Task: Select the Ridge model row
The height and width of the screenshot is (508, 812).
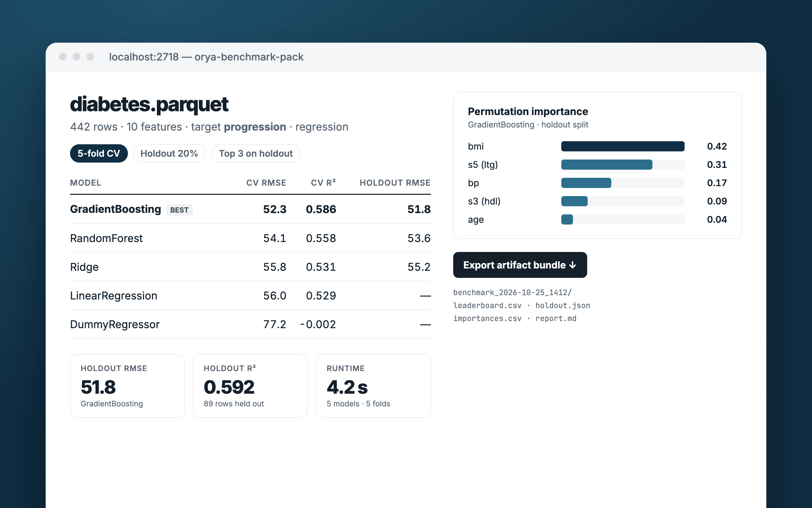Action: pos(250,267)
